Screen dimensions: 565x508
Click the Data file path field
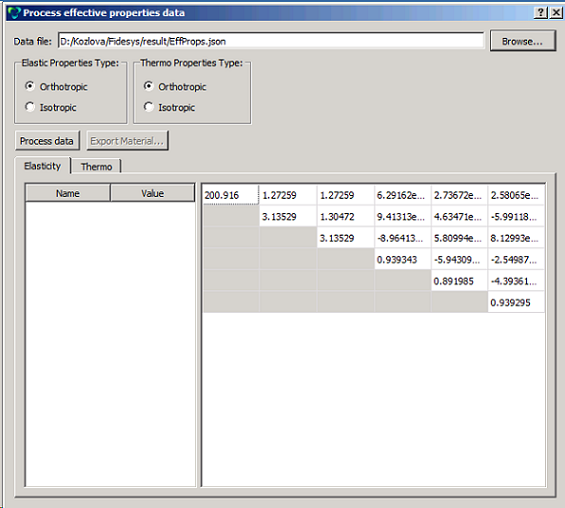point(271,41)
